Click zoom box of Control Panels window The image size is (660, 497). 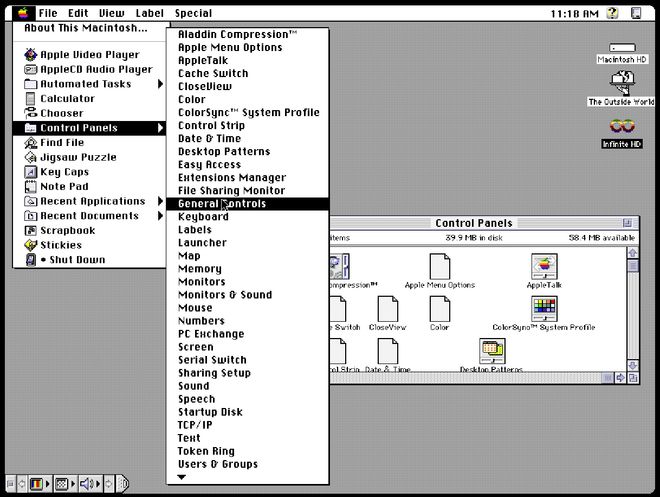627,223
